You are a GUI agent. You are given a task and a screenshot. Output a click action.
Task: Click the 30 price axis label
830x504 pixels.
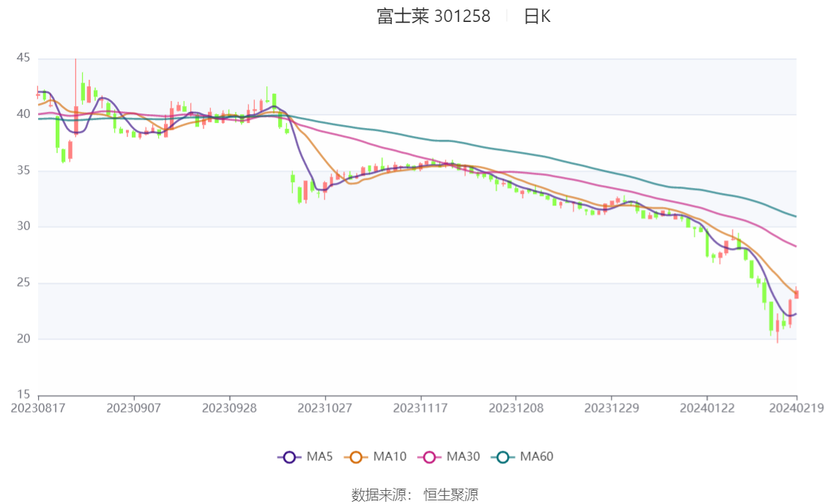[x=23, y=226]
